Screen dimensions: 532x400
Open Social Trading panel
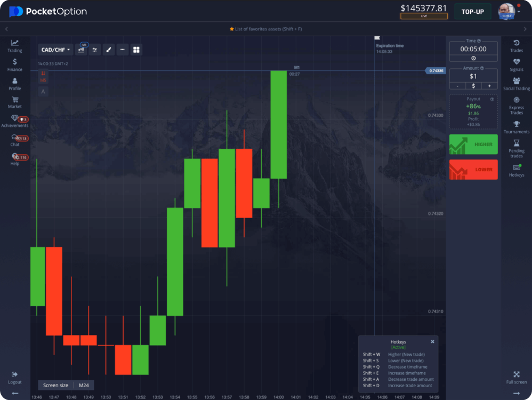click(516, 84)
